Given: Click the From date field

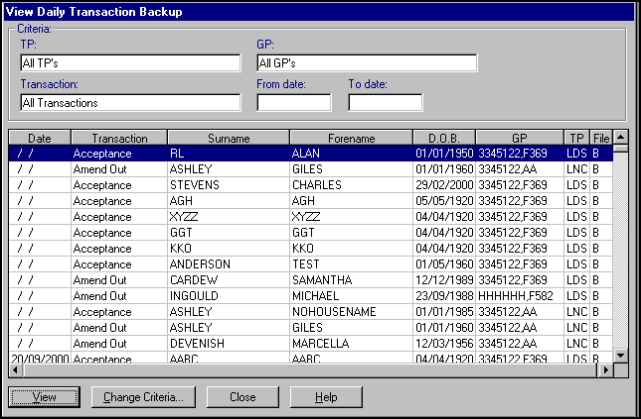Looking at the screenshot, I should point(293,102).
